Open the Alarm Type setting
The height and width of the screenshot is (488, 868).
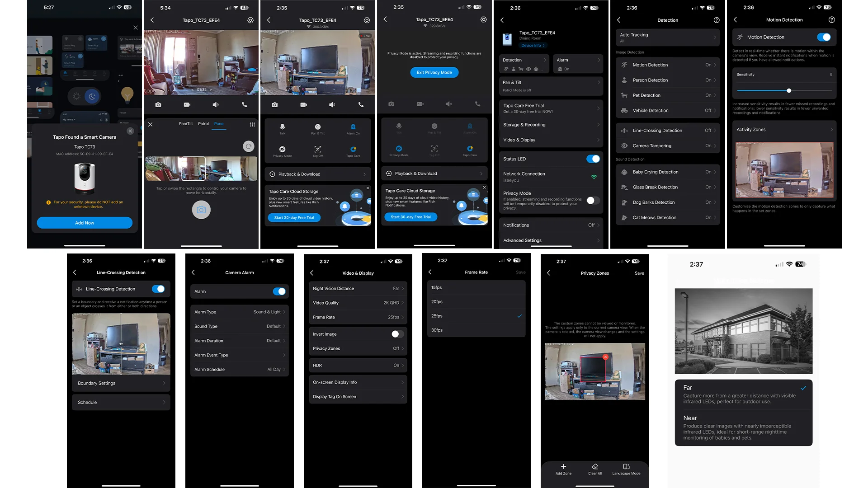tap(239, 312)
